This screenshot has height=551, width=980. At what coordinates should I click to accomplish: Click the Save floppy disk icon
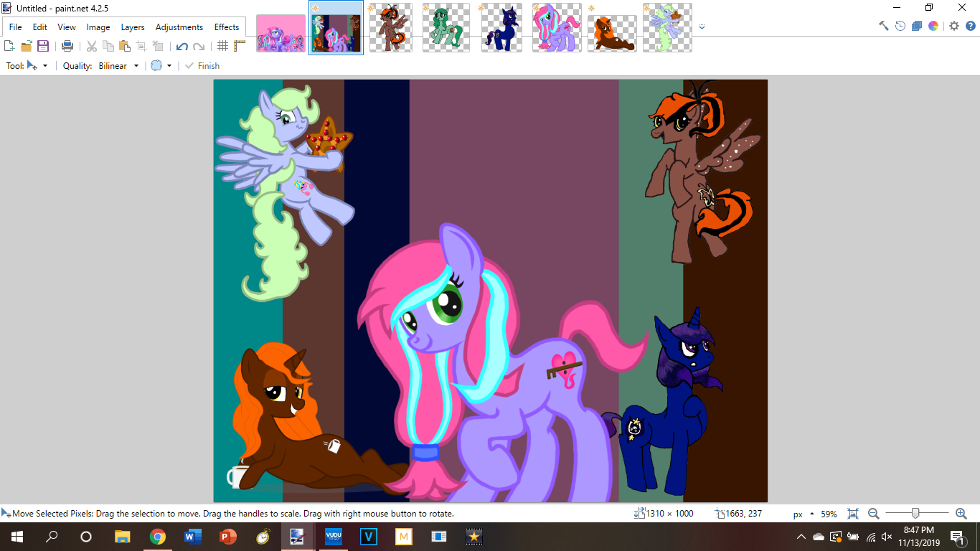pyautogui.click(x=43, y=46)
